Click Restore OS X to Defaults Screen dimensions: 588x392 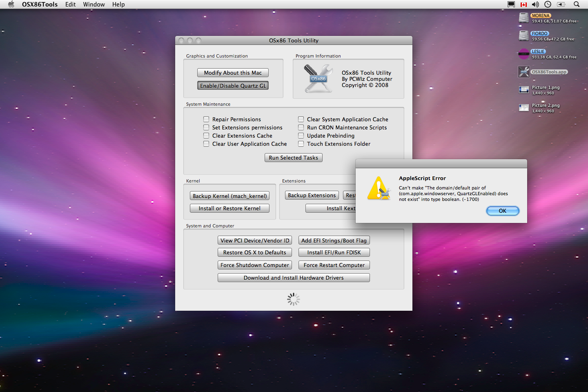tap(255, 252)
